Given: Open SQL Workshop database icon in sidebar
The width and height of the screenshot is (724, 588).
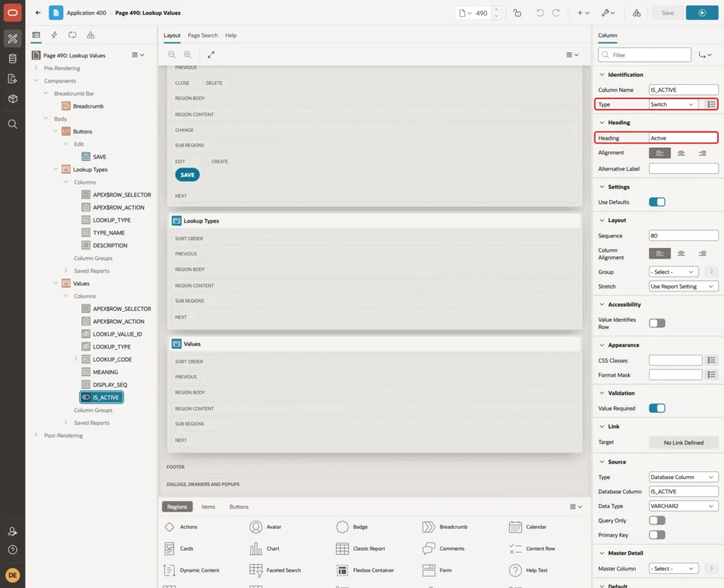Looking at the screenshot, I should pos(13,59).
